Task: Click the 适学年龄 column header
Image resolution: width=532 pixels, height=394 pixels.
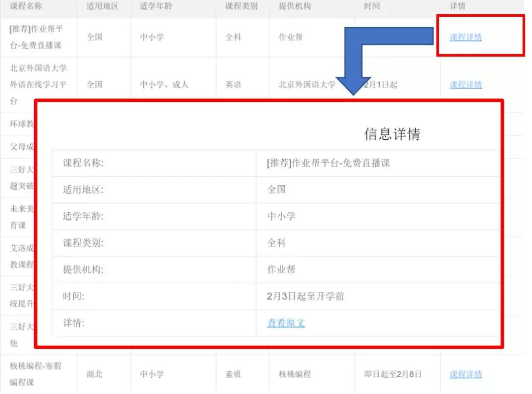Action: (156, 6)
